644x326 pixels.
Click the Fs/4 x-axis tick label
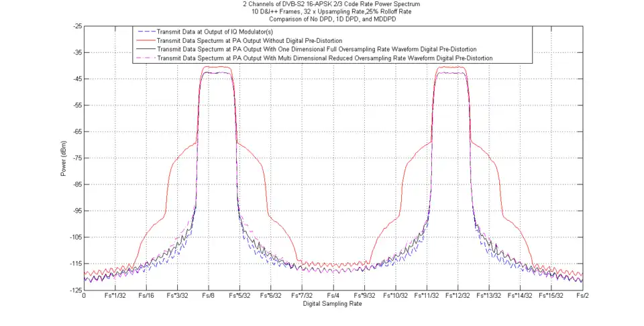(x=333, y=296)
